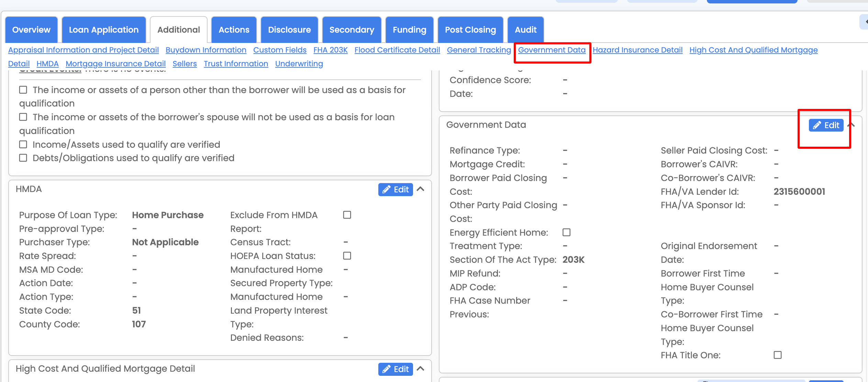This screenshot has width=868, height=382.
Task: Edit the High Cost And Qualified Mortgage Detail section
Action: [395, 369]
